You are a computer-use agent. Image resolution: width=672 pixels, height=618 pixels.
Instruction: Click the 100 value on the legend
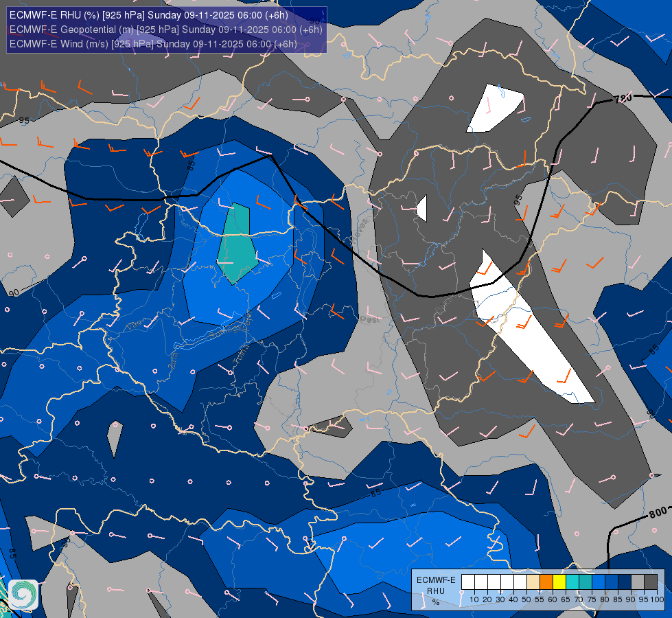coord(657,599)
